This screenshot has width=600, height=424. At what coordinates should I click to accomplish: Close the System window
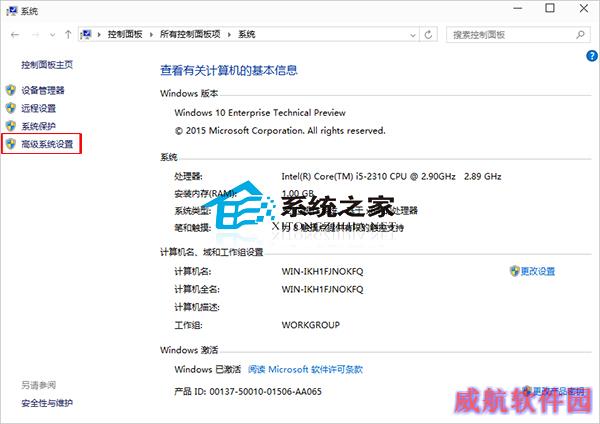584,8
